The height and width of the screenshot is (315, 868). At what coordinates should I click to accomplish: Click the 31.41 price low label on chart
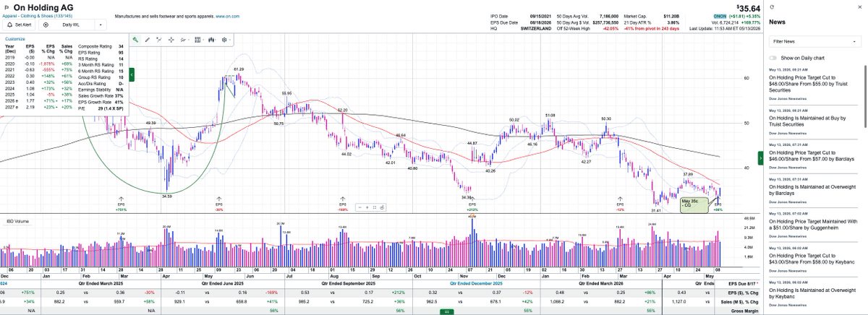tap(656, 211)
